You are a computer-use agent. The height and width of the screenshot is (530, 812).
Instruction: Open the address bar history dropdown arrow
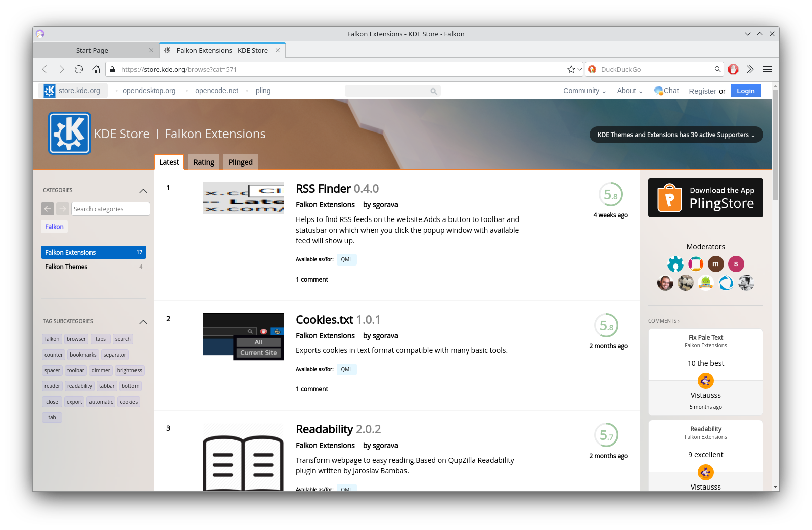pyautogui.click(x=579, y=69)
